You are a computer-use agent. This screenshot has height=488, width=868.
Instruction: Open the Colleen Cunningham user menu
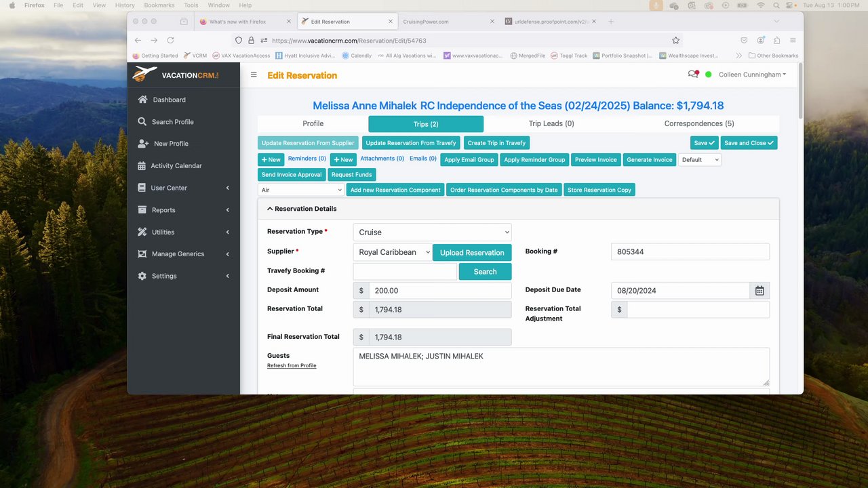tap(752, 75)
